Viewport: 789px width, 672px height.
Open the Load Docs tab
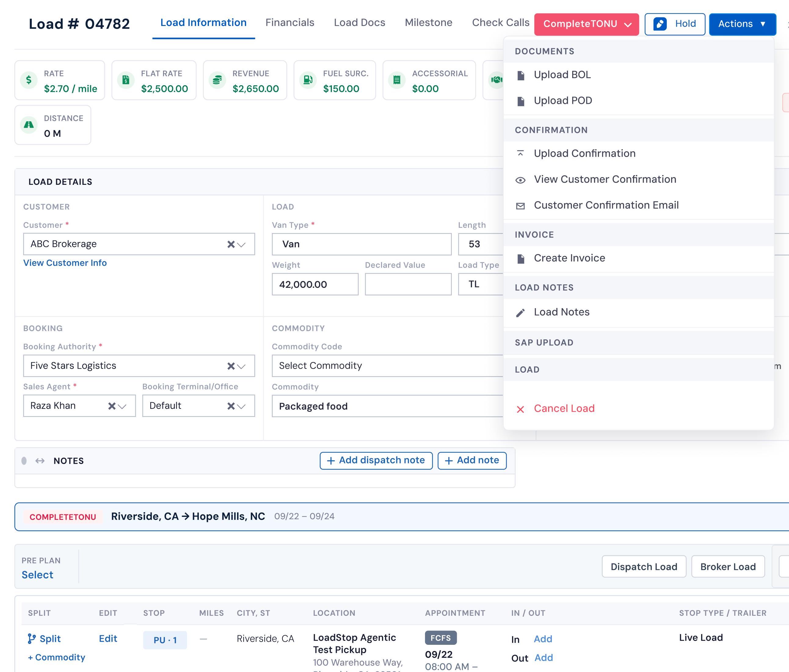(359, 23)
